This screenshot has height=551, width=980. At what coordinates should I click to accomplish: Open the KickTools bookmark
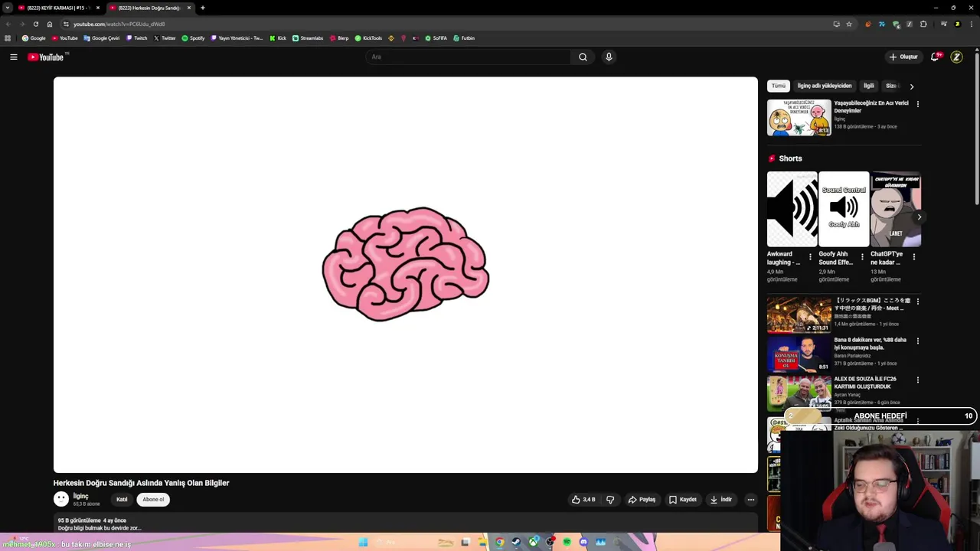[x=368, y=38]
